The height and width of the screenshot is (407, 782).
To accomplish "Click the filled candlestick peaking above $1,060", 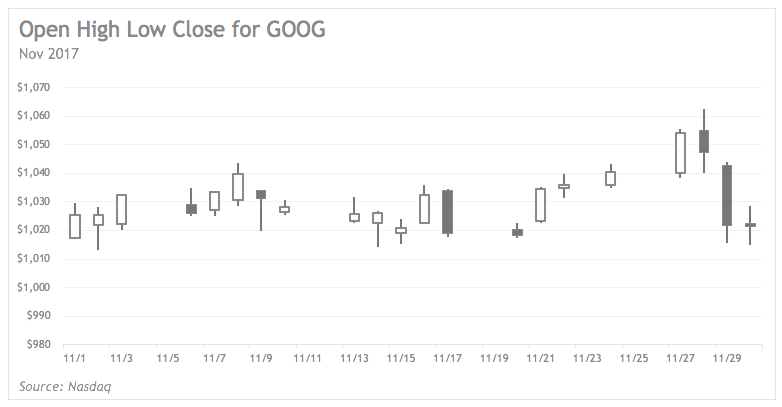I will (x=704, y=141).
